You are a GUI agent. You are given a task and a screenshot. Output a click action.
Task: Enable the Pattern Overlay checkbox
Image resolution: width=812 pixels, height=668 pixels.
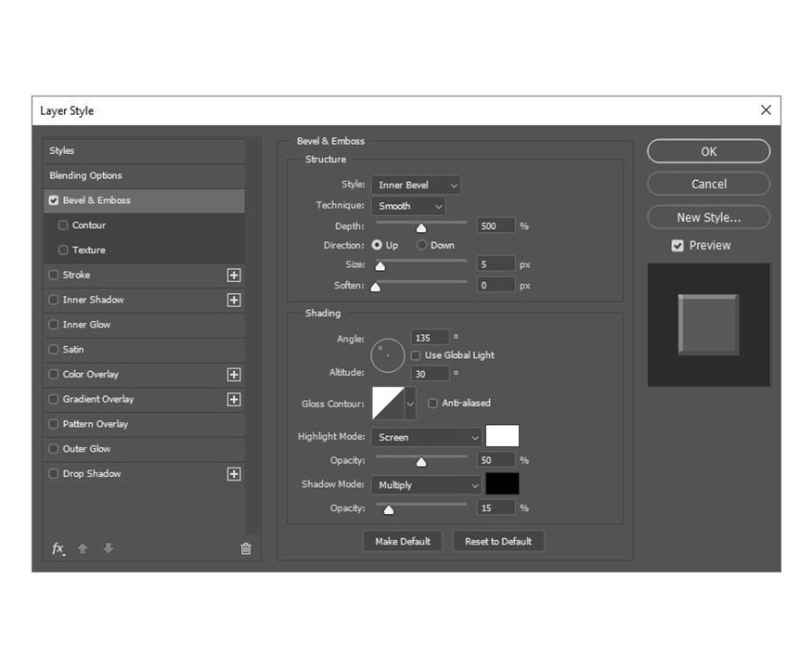point(53,424)
